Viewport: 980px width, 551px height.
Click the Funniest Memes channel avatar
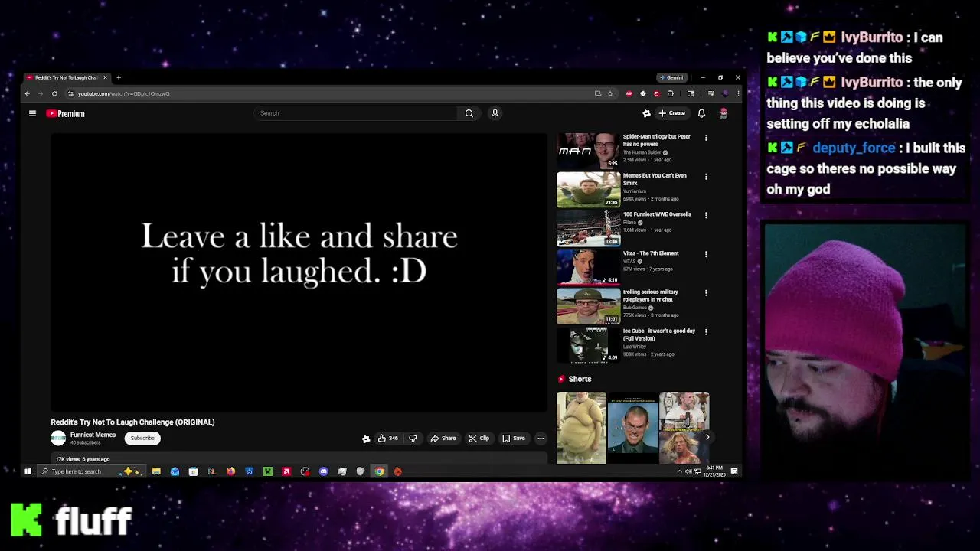[x=58, y=438]
